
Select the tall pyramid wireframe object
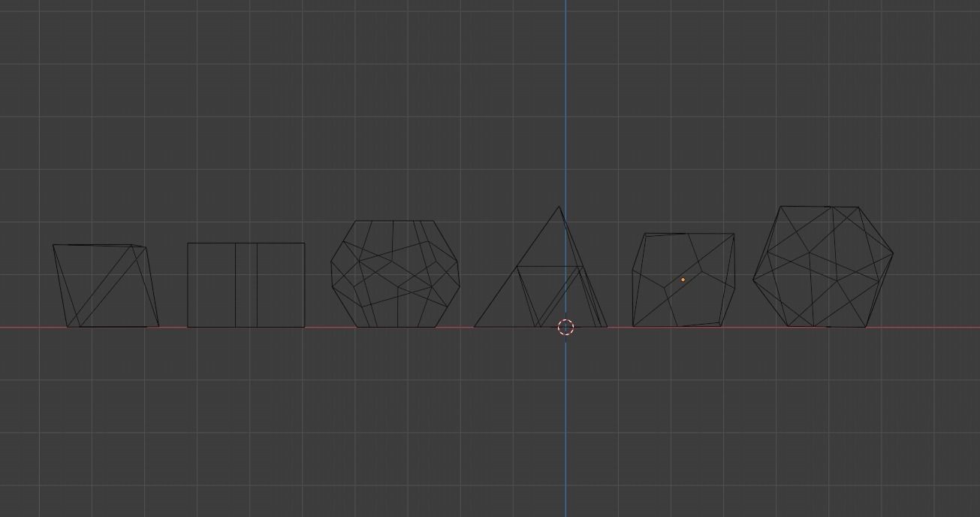[541, 268]
